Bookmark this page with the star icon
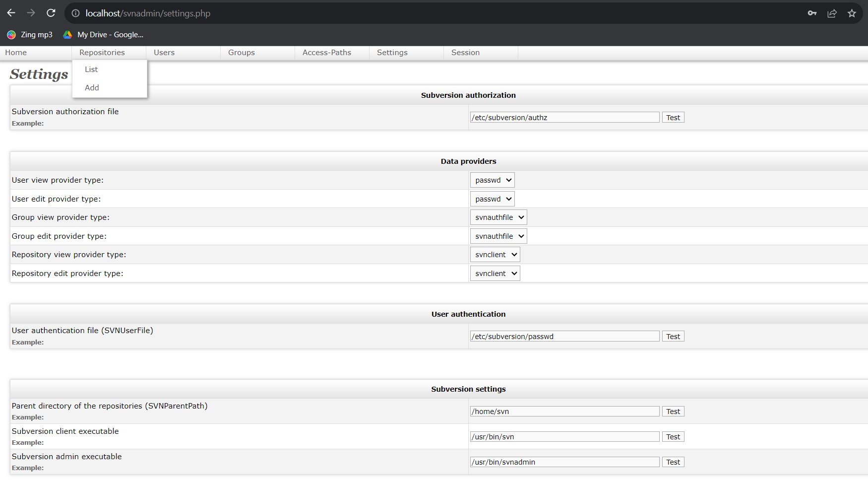The width and height of the screenshot is (868, 482). tap(852, 13)
